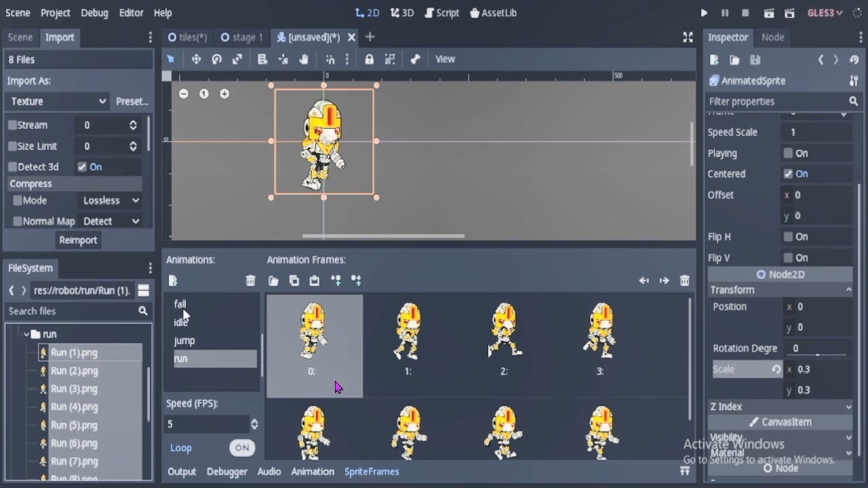
Task: Turn off animation Loop toggle
Action: pos(242,447)
